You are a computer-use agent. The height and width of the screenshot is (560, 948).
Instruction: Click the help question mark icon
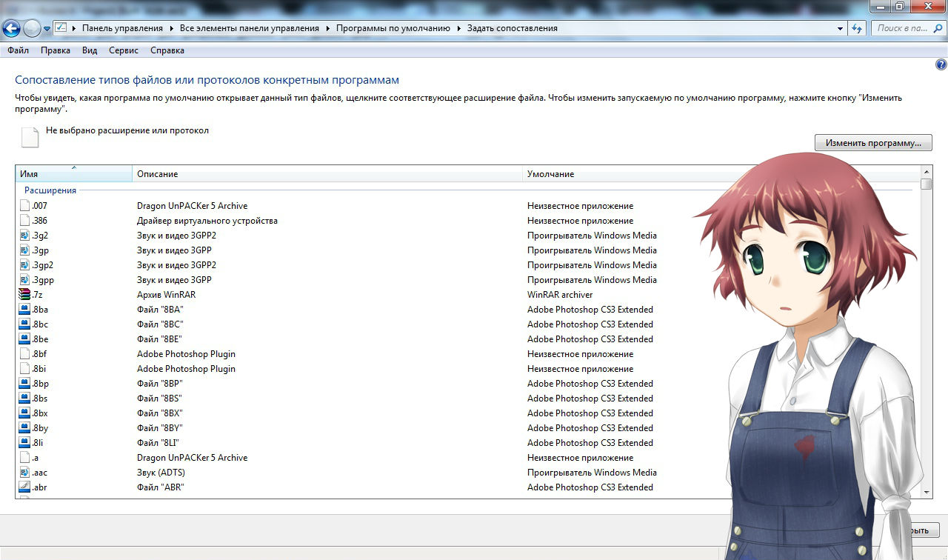point(941,64)
